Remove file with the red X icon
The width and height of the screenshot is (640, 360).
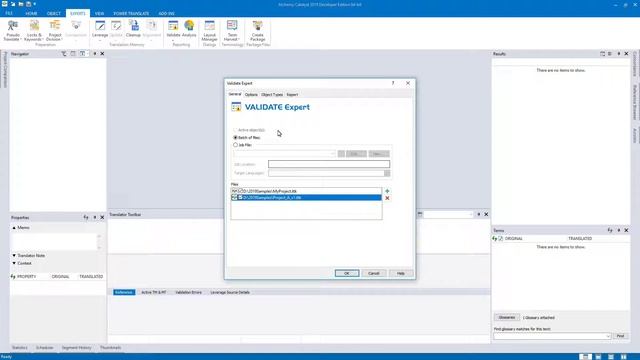[x=387, y=198]
